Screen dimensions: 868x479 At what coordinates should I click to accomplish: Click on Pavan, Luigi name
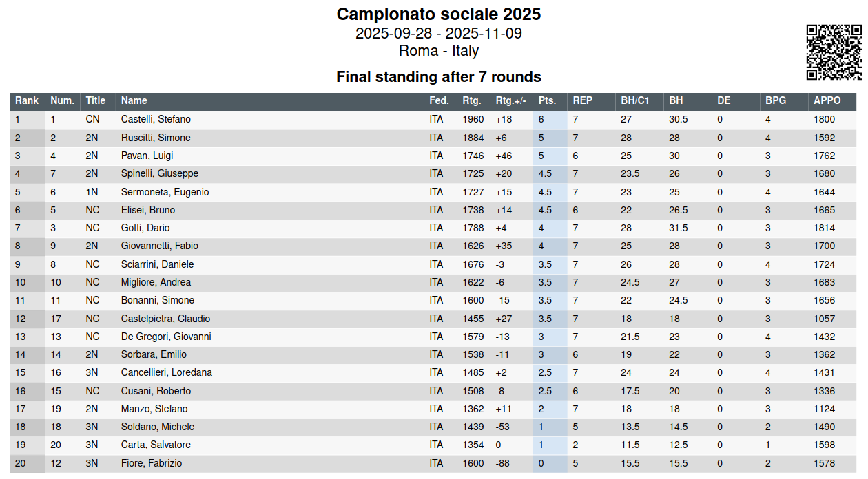(x=147, y=156)
